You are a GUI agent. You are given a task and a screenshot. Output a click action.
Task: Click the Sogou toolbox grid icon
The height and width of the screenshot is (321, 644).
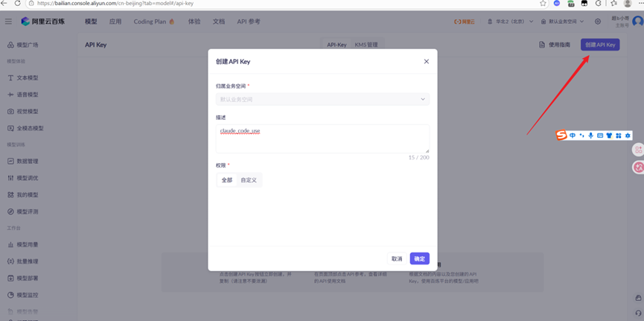pos(618,136)
